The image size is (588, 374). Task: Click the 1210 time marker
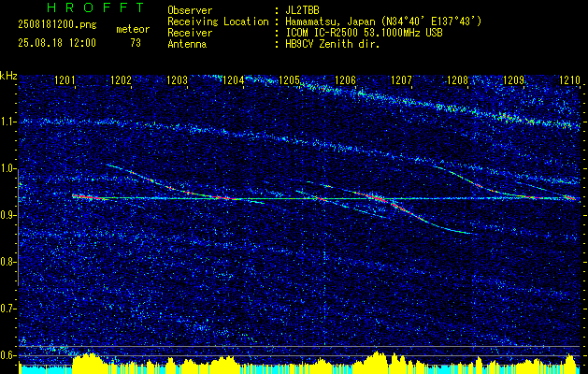(569, 79)
